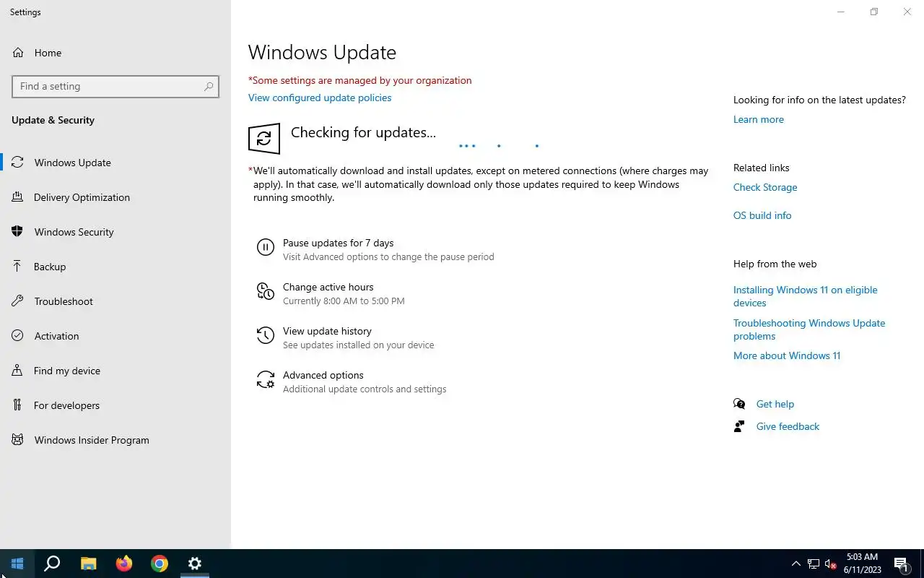Screen dimensions: 924x578
Task: Click the pause circle icon
Action: (266, 248)
